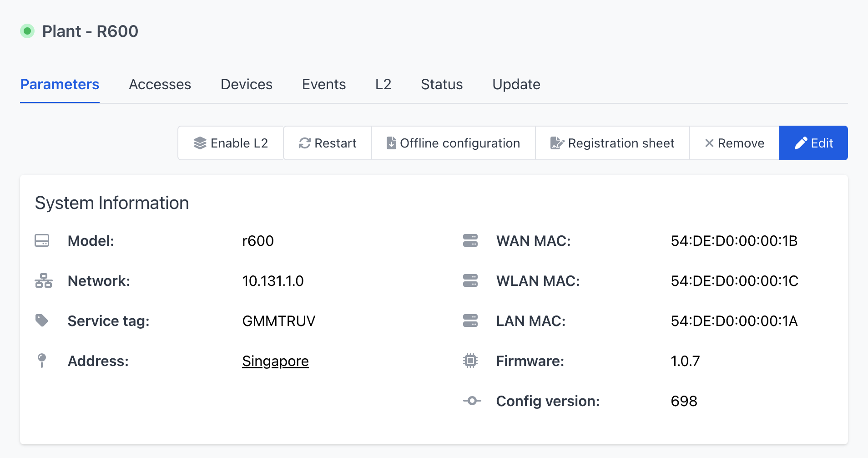
Task: Open the Singapore address link
Action: tap(275, 361)
